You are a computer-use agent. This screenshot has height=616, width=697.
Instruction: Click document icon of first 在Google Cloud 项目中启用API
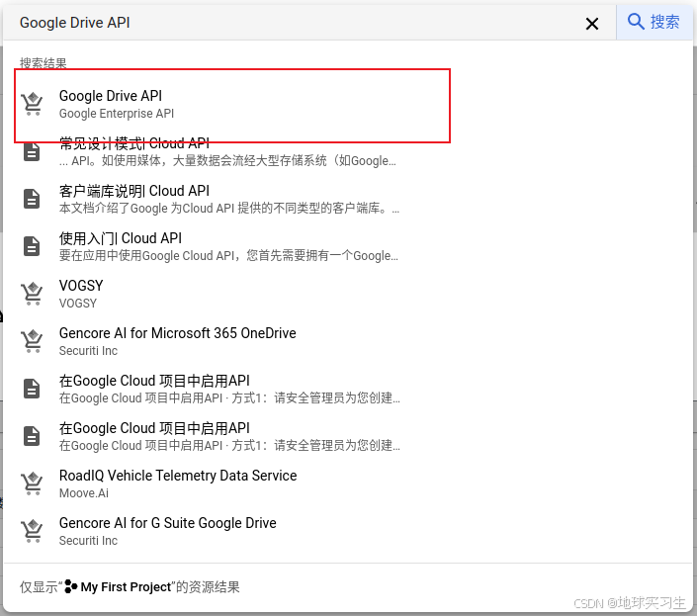tap(32, 389)
